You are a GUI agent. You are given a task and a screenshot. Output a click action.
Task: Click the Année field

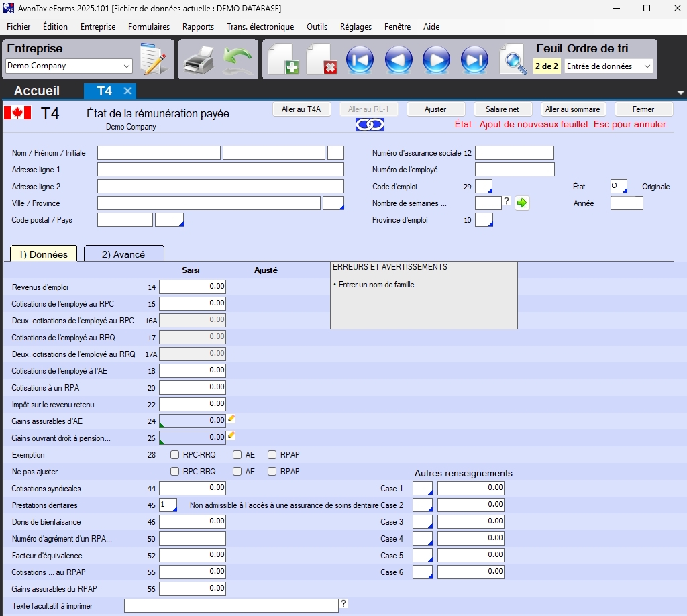tap(627, 203)
